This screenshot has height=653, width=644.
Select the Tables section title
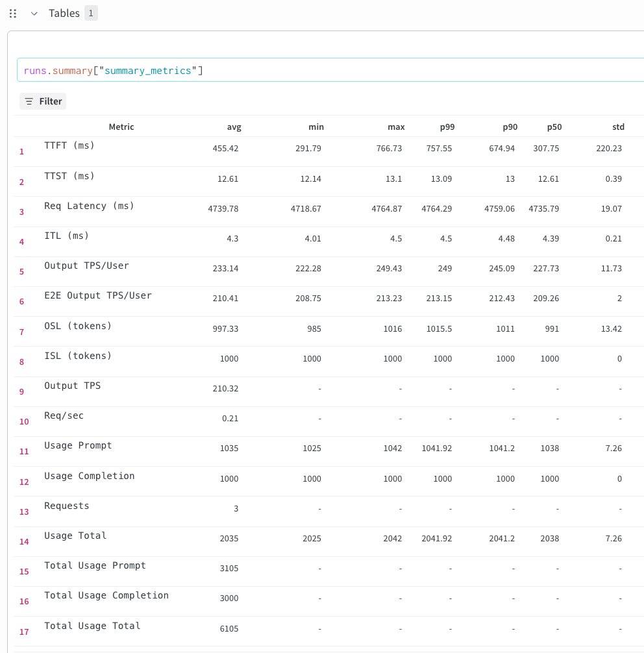(x=64, y=14)
